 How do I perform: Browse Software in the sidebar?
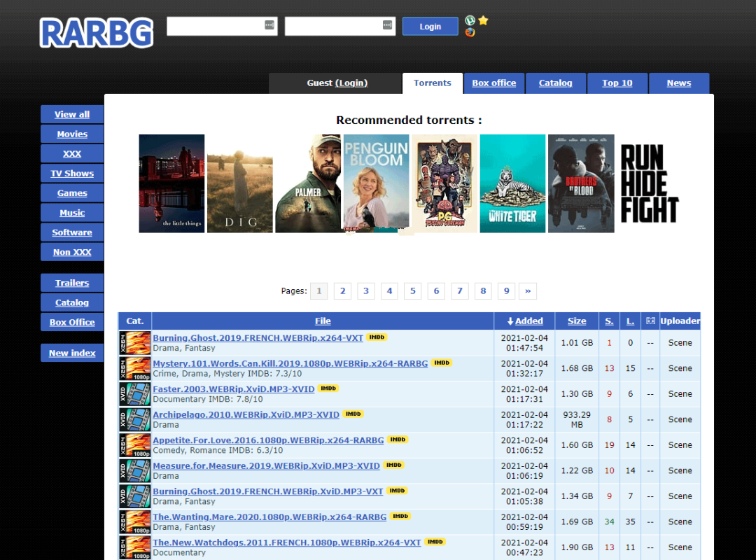pos(72,232)
